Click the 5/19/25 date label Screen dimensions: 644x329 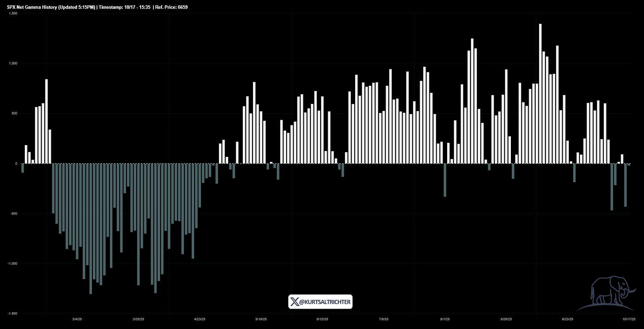261,319
